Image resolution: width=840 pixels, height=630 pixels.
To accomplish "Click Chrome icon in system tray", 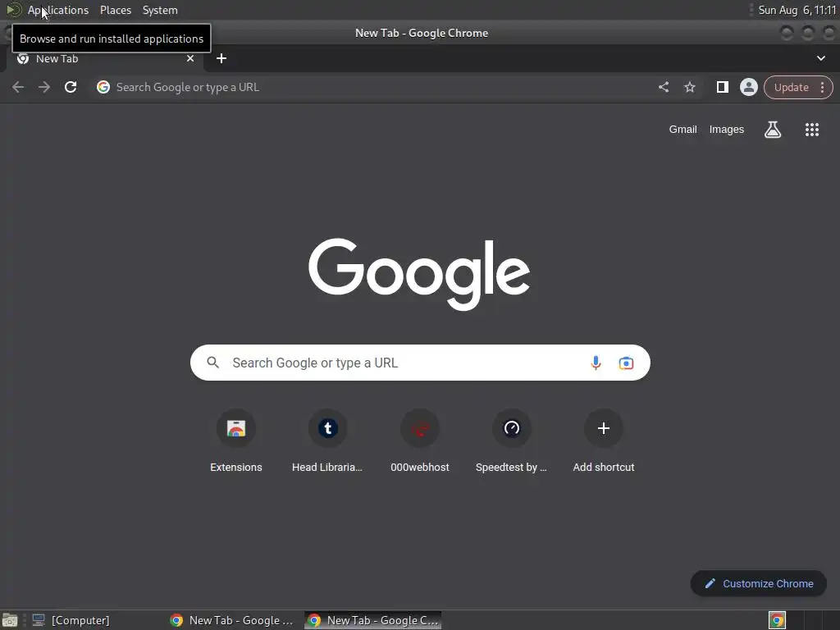I will (x=777, y=620).
